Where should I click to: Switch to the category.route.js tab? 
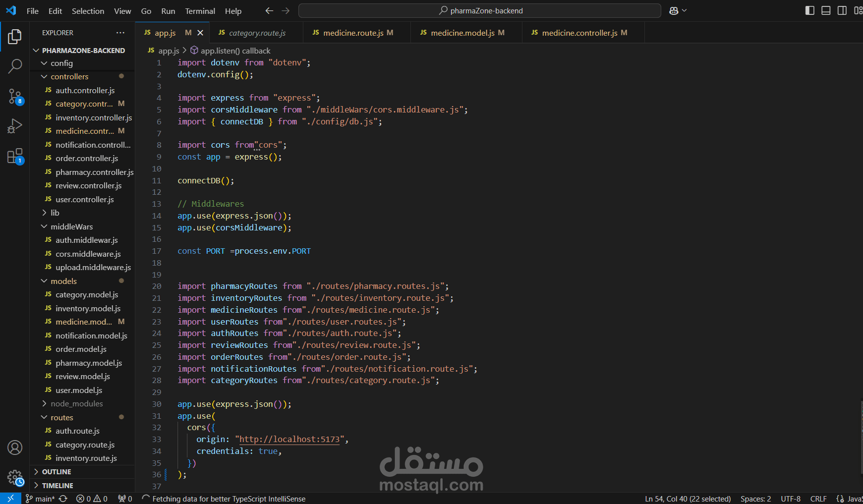tap(256, 33)
